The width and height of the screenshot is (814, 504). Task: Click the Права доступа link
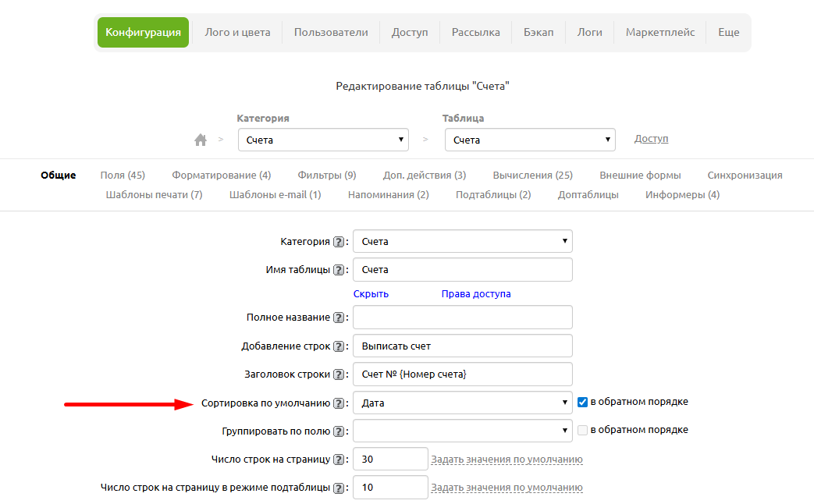[476, 294]
